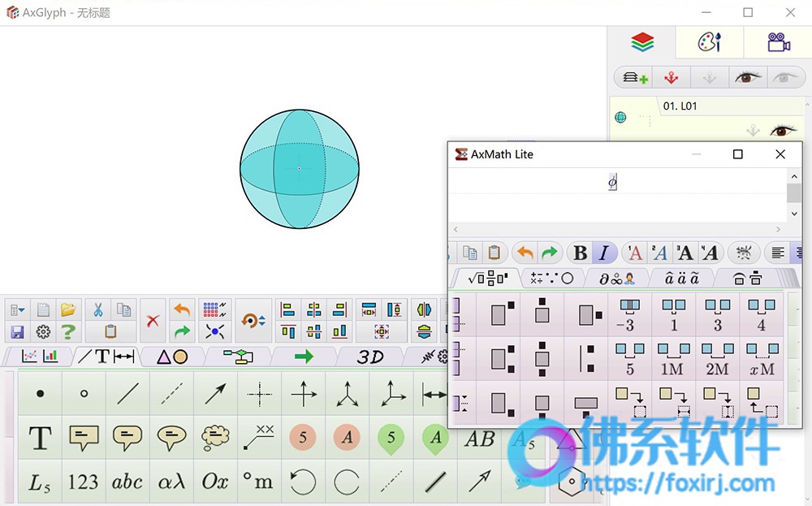812x506 pixels.
Task: Toggle Italic in AxMath Lite
Action: [x=604, y=253]
